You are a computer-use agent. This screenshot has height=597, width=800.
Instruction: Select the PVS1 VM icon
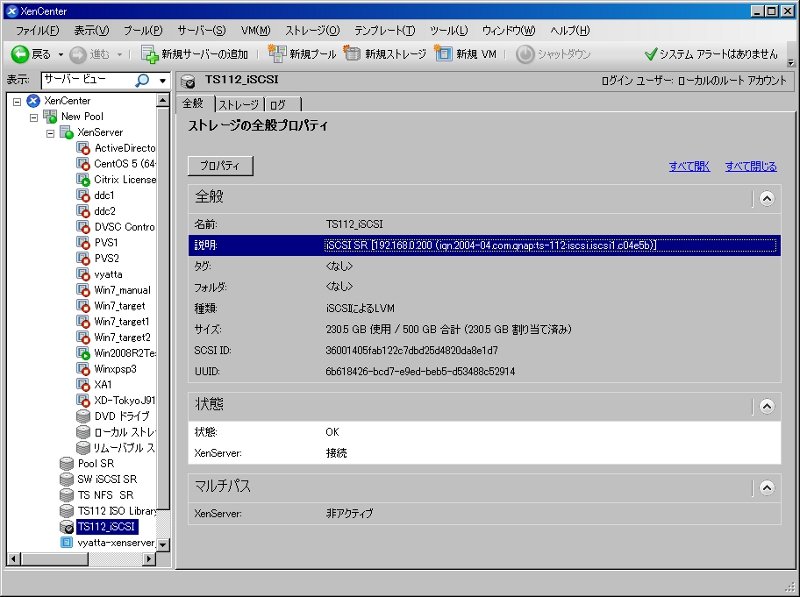coord(83,243)
